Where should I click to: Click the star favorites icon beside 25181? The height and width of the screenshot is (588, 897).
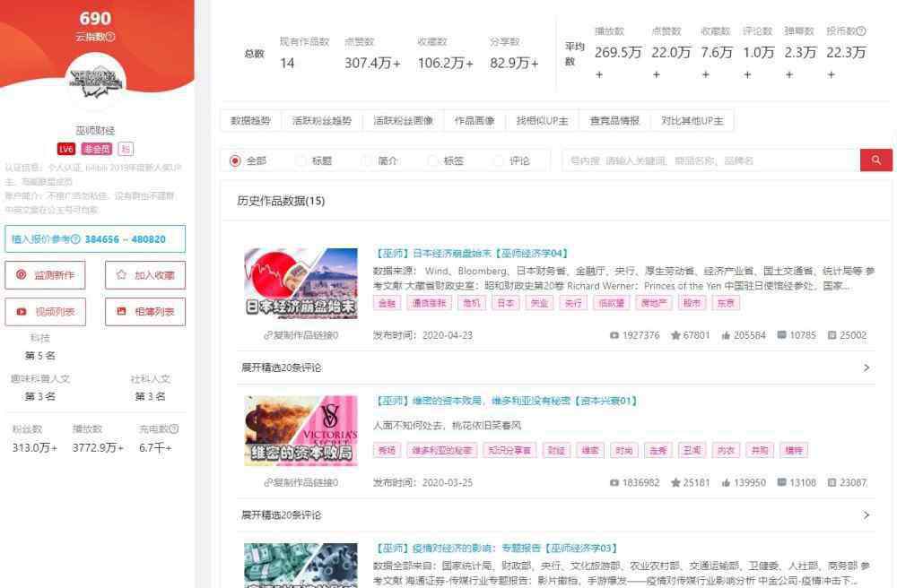pyautogui.click(x=675, y=483)
